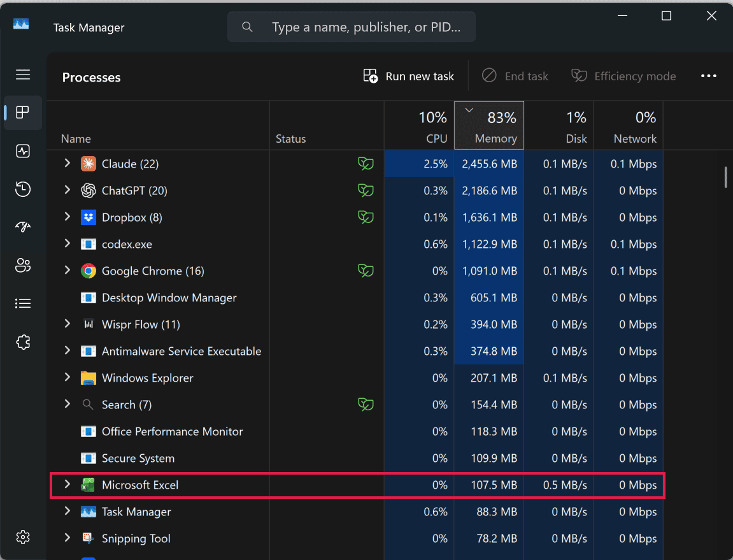The width and height of the screenshot is (733, 560).
Task: Expand the Windows Explorer process
Action: coord(68,377)
